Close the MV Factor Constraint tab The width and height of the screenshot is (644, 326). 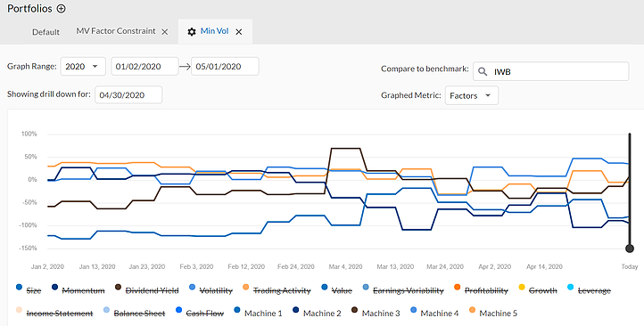click(x=165, y=31)
